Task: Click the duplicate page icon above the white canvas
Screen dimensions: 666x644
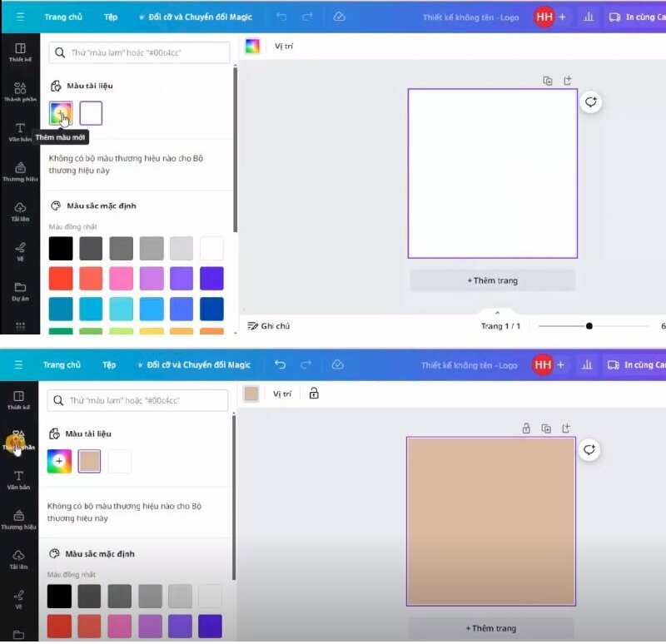Action: point(547,81)
